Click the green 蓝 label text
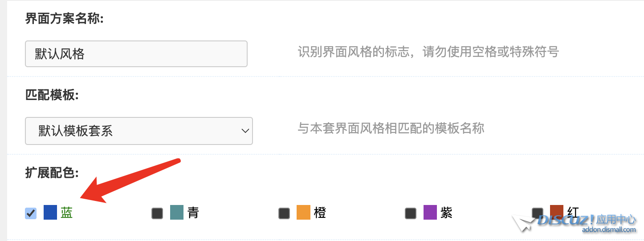This screenshot has height=241, width=644. point(67,213)
